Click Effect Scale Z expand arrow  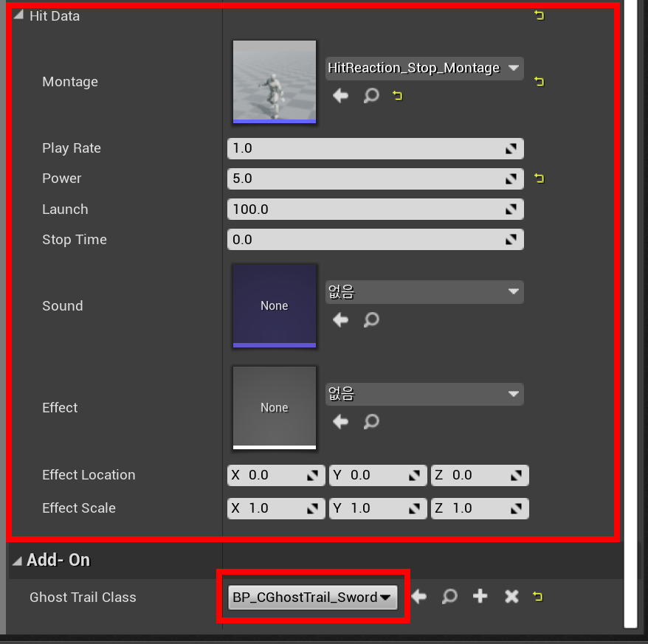click(516, 509)
